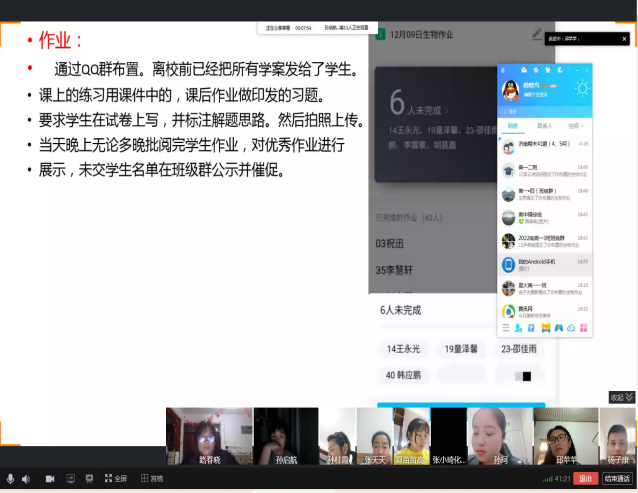The image size is (638, 493).
Task: Click the screen share monitor icon
Action: (x=70, y=479)
